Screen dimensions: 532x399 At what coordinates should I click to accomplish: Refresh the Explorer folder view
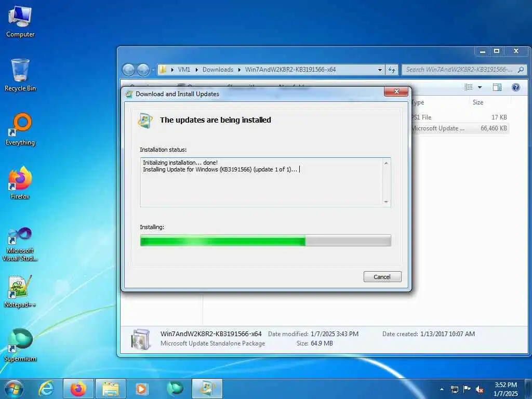pos(392,70)
